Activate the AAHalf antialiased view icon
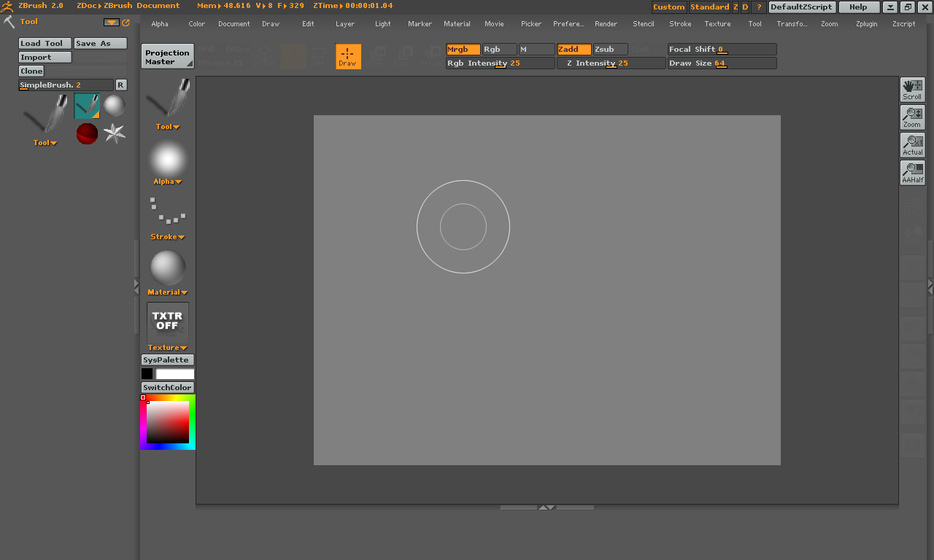The height and width of the screenshot is (560, 934). click(912, 172)
